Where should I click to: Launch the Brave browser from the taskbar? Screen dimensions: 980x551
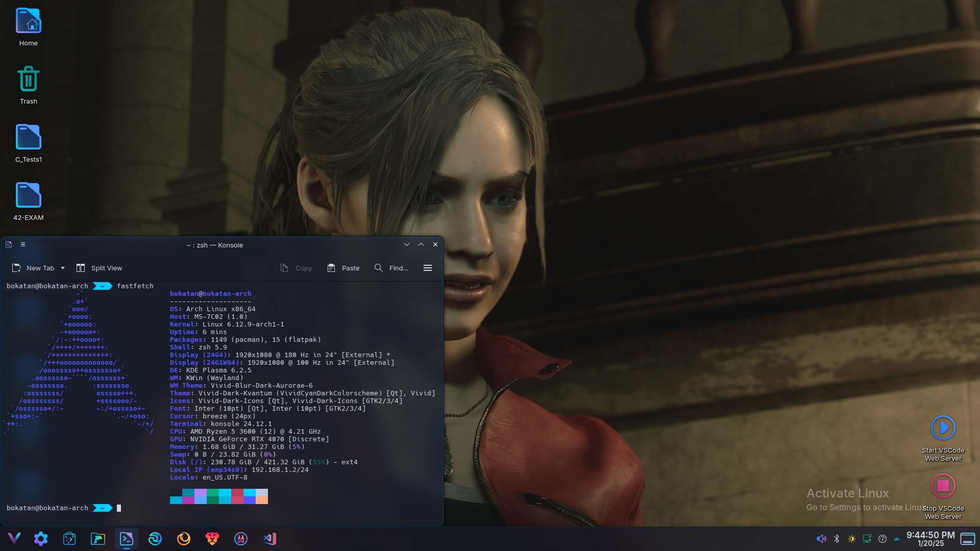point(212,538)
